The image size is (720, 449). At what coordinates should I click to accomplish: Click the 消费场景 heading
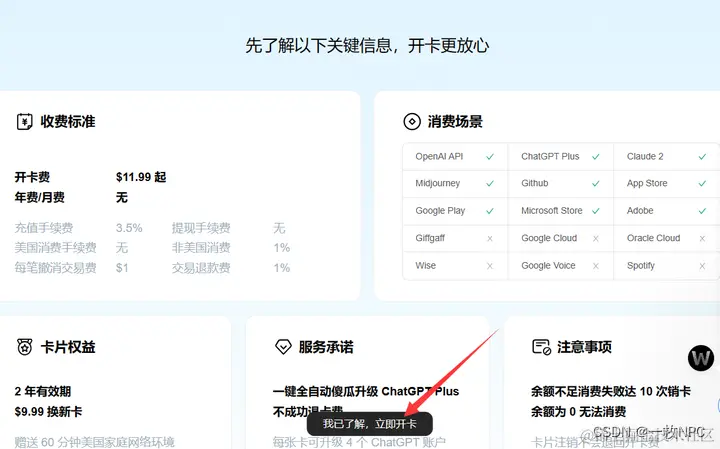coord(455,122)
